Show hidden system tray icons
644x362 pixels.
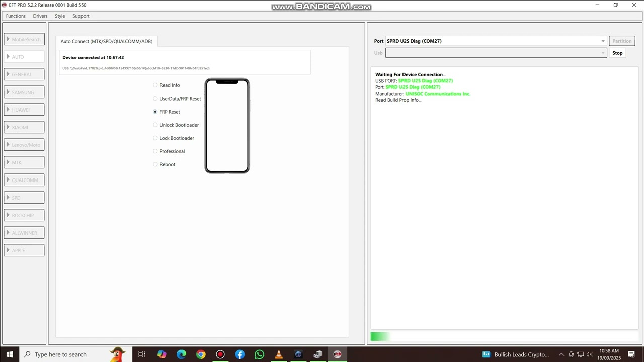coord(561,354)
